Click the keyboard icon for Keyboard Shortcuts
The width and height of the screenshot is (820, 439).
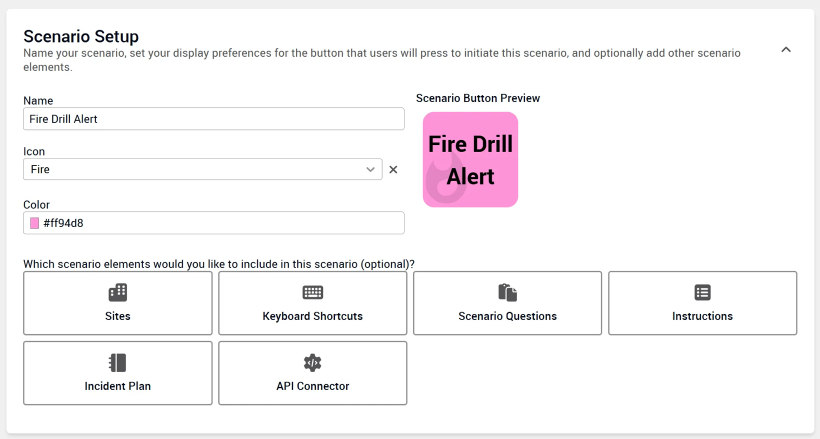pos(313,292)
